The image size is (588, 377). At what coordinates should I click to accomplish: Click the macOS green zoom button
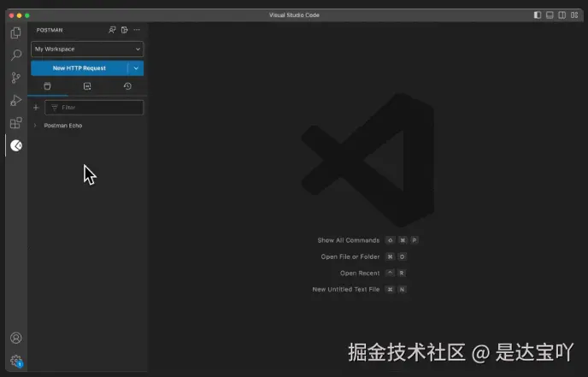point(27,15)
